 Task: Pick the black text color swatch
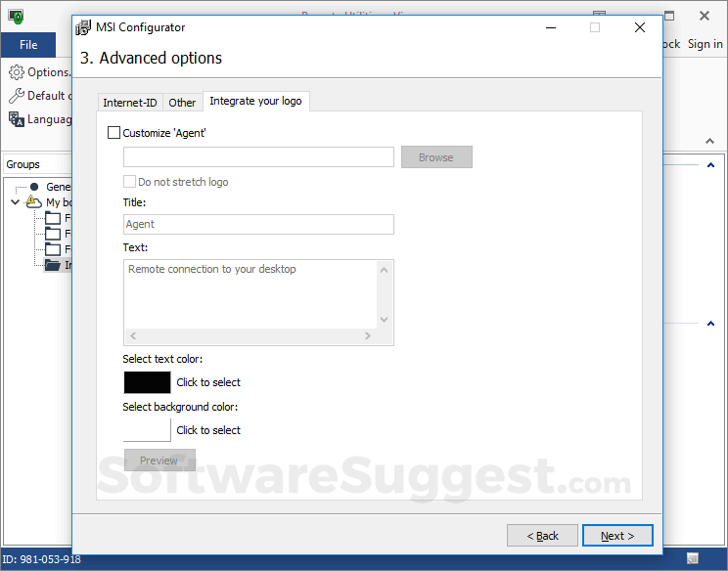[x=147, y=382]
